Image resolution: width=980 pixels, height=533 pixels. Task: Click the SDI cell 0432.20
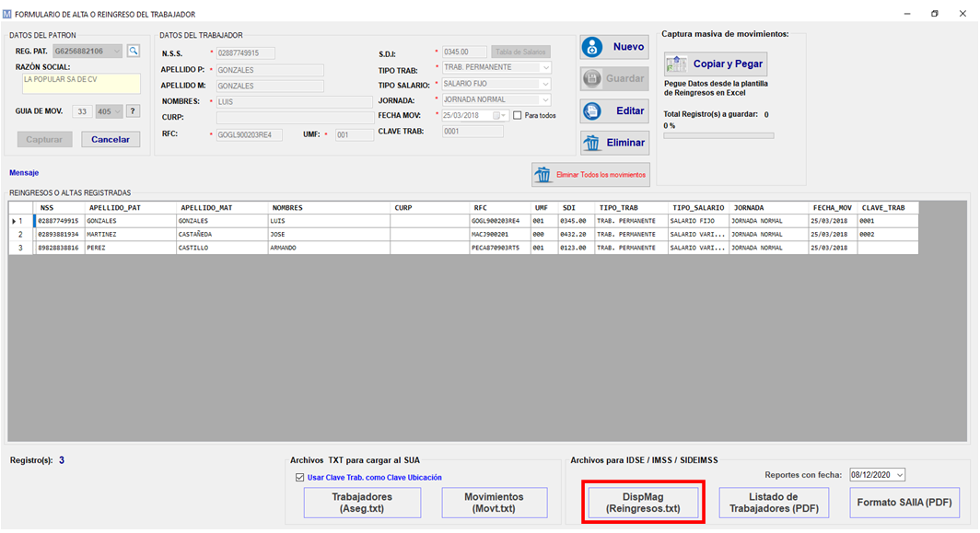(x=575, y=235)
